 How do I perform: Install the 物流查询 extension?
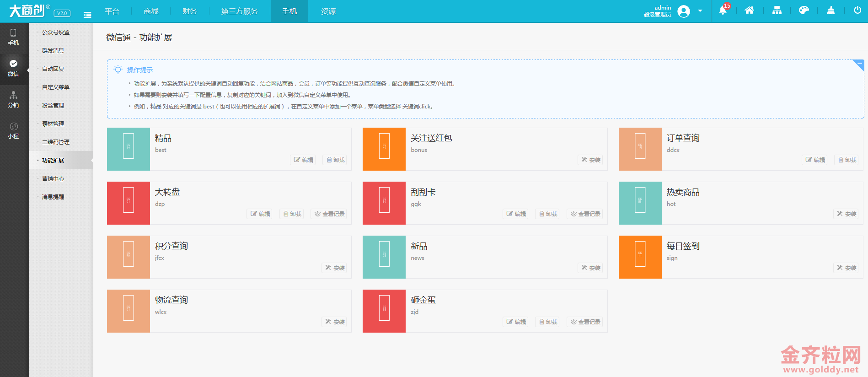pos(335,322)
